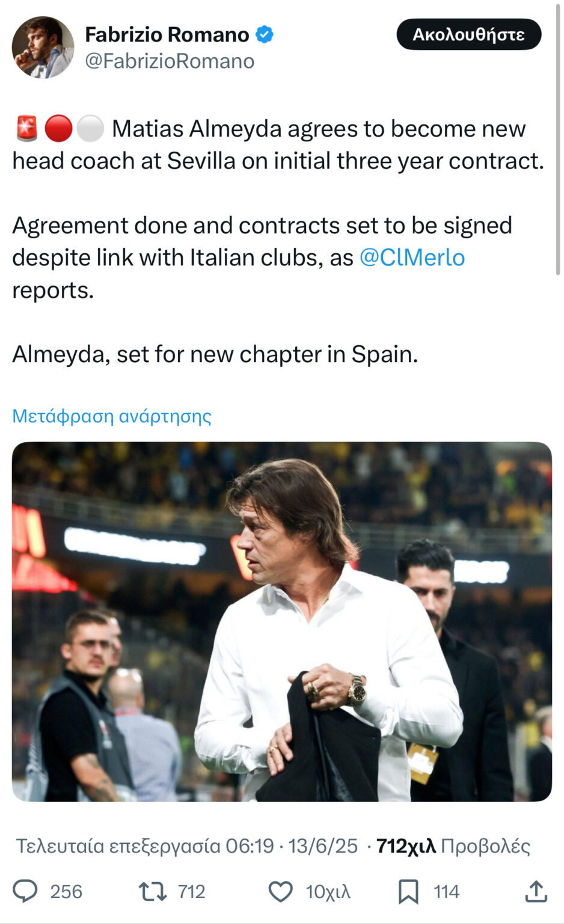Click the blue verified badge
564x924 pixels.
pos(265,34)
